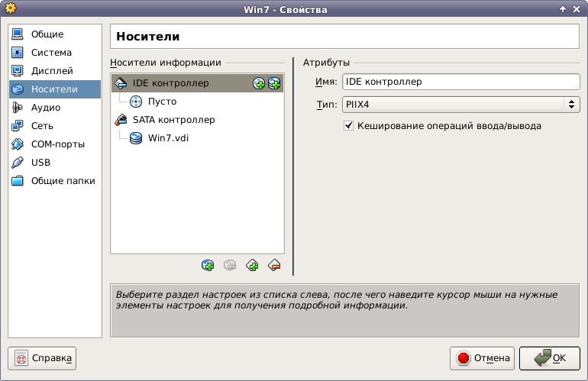The image size is (588, 381).
Task: Select the IDE контроллер tree row text
Action: pos(170,83)
